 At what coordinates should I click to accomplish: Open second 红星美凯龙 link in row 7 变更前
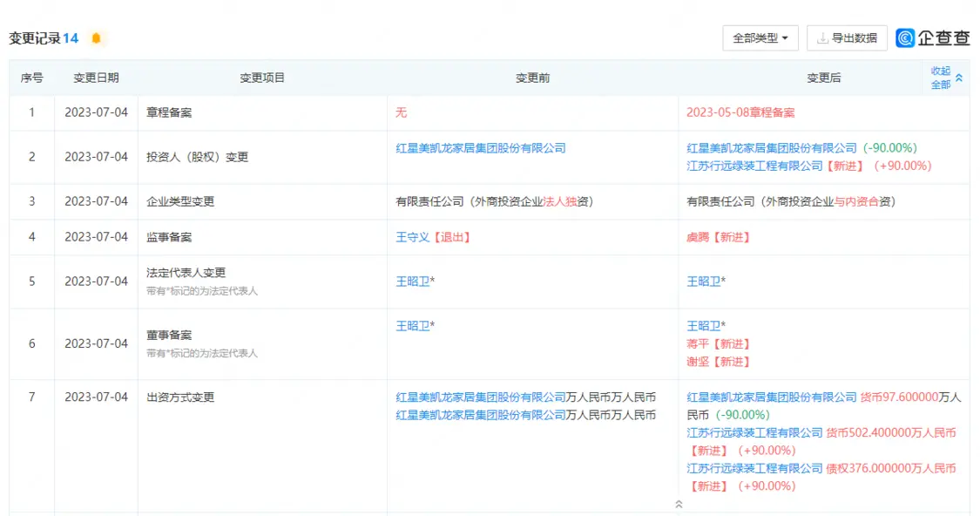point(481,415)
